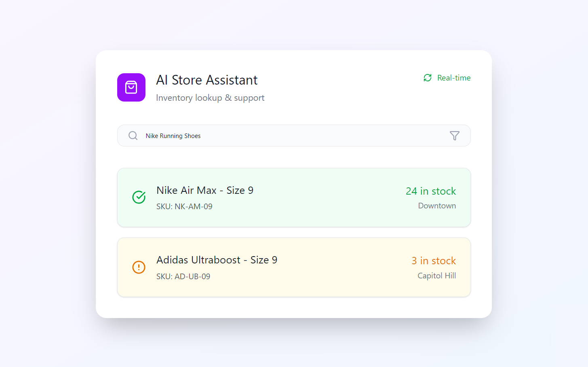Click the Capitol Hill location text

coord(436,276)
